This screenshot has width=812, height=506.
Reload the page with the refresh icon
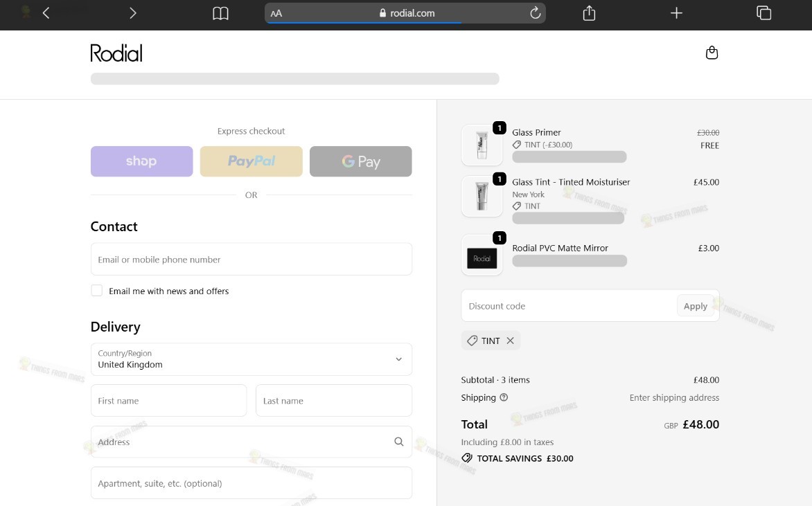[536, 13]
